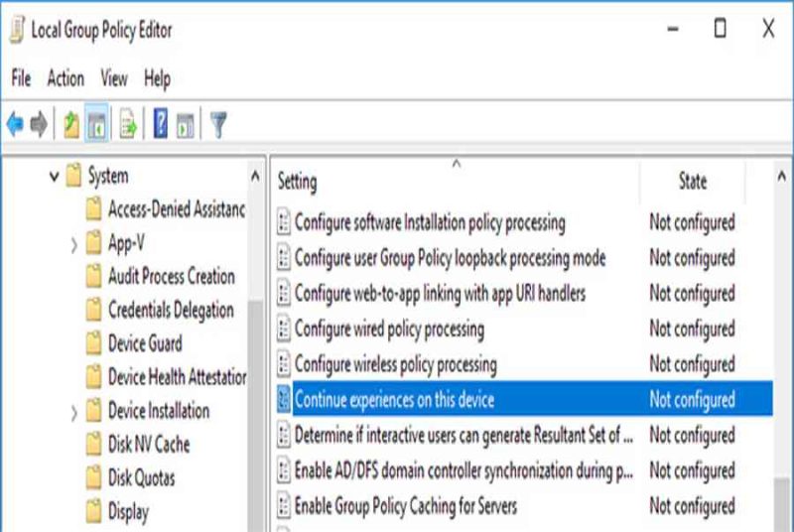Click policy icon for Continue experiences on this device
Screen dimensions: 794x532
pyautogui.click(x=284, y=399)
